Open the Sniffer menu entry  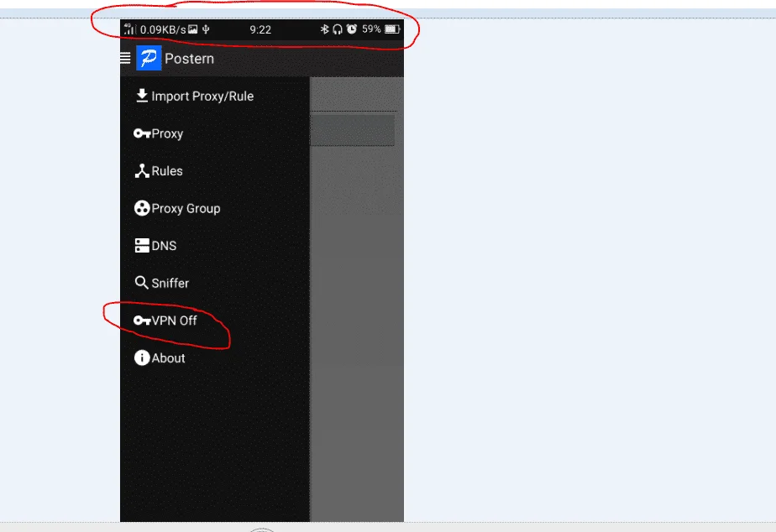point(215,284)
